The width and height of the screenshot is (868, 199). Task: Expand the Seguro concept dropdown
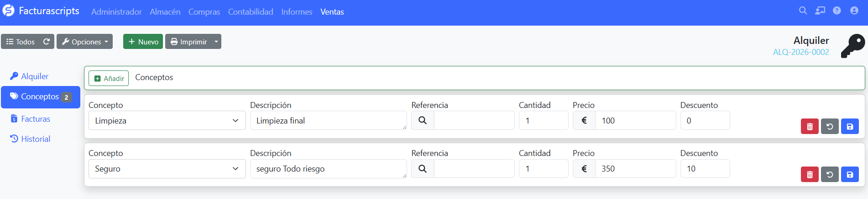pyautogui.click(x=167, y=169)
